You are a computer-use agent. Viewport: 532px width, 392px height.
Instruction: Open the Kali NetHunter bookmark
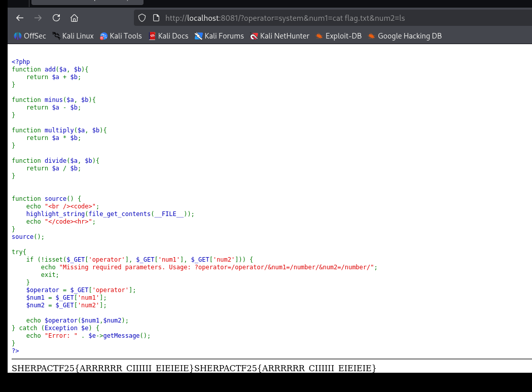(x=279, y=36)
